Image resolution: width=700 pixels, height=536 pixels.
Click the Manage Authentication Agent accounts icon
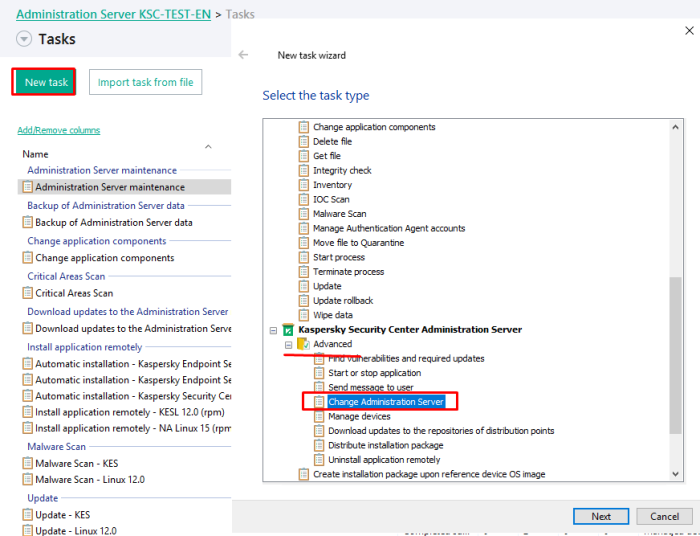(304, 229)
